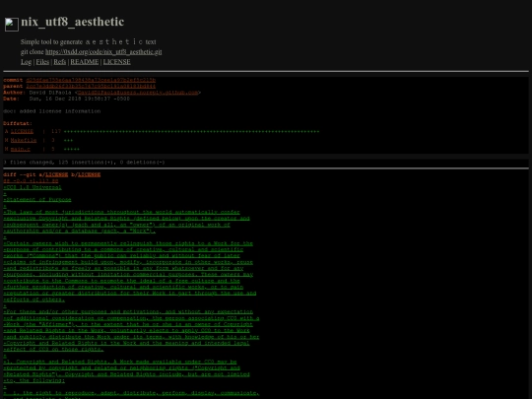Screen dimensions: 532x399
Task: Click the '+efforts of others.' diff line
Action: pyautogui.click(x=33, y=299)
